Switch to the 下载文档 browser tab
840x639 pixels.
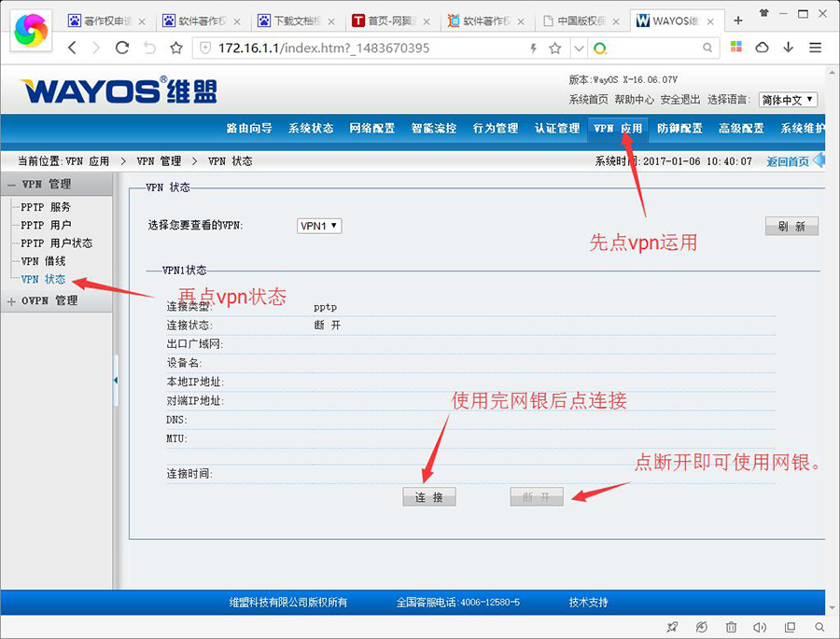tap(296, 21)
